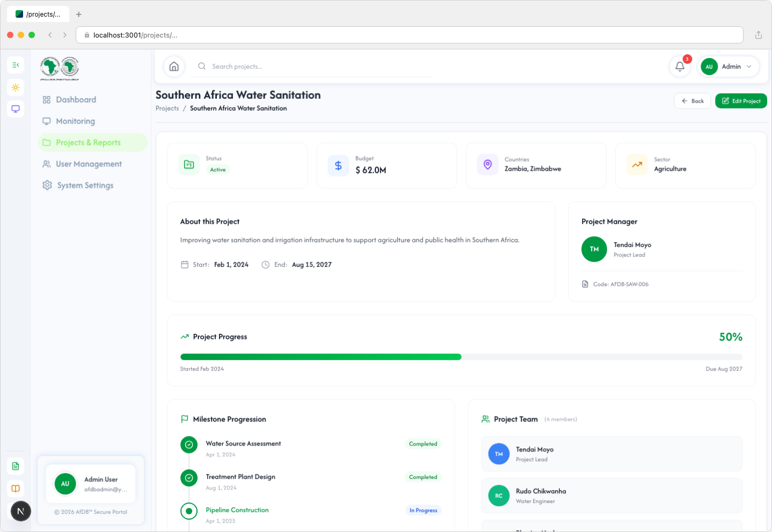772x532 pixels.
Task: Click the Treatment Plant Design checkmark icon
Action: tap(189, 478)
